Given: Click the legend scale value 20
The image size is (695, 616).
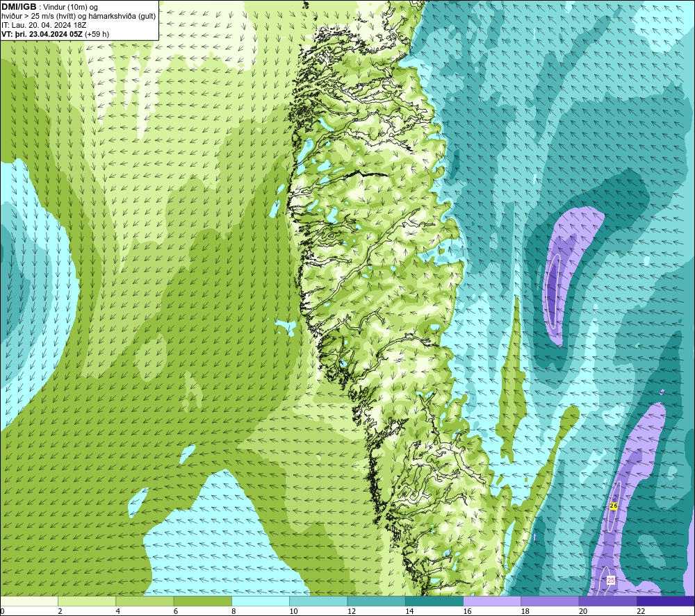Looking at the screenshot, I should [583, 612].
